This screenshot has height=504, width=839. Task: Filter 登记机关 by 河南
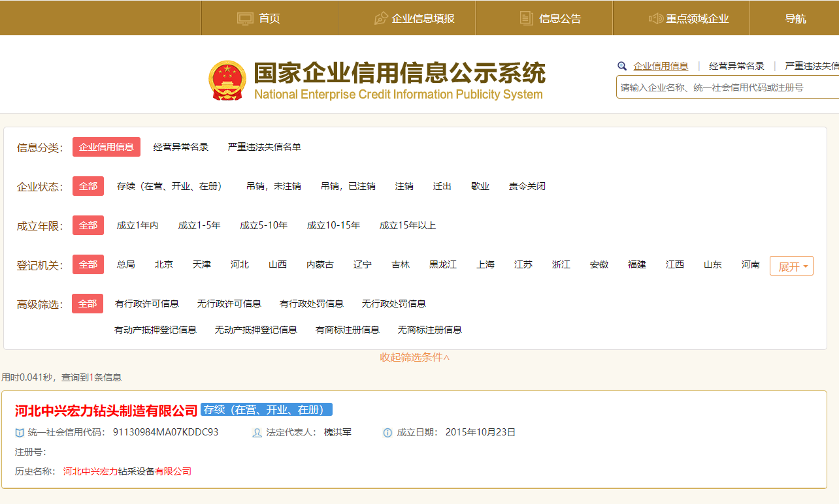751,264
